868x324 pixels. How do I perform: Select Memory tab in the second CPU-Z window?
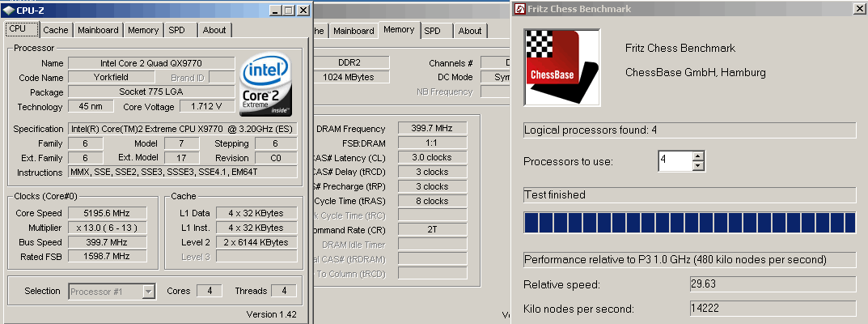(x=399, y=29)
